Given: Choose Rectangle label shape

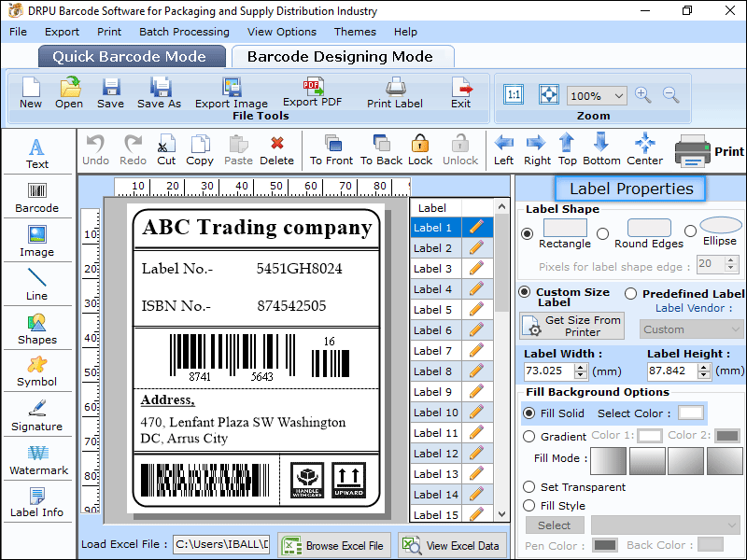Looking at the screenshot, I should pos(527,234).
